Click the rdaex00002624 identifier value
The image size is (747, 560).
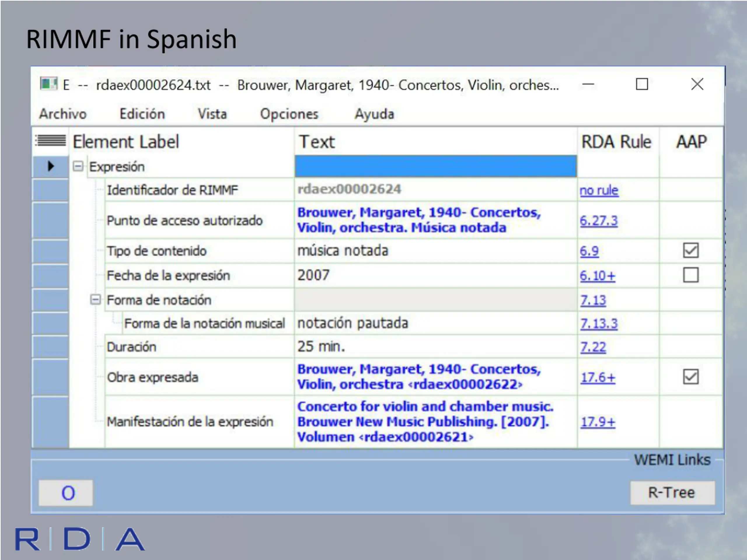click(349, 189)
